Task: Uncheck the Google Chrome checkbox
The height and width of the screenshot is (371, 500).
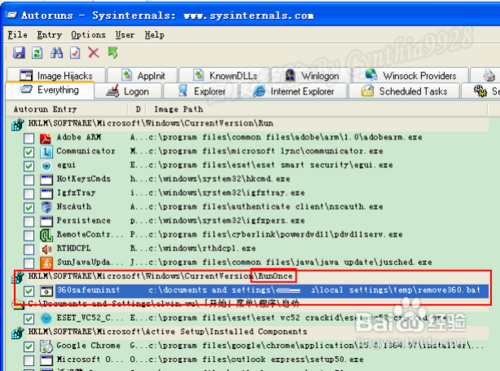Action: pyautogui.click(x=29, y=346)
